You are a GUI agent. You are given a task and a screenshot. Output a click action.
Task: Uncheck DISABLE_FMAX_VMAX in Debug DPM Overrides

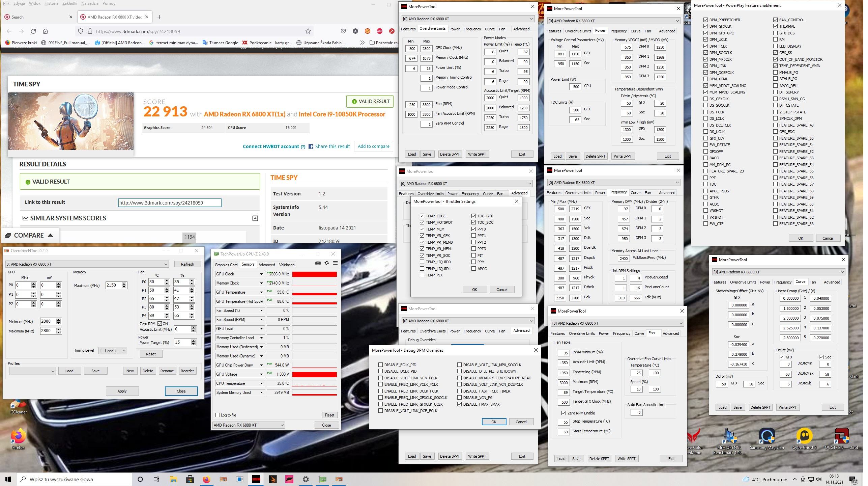[x=459, y=404]
